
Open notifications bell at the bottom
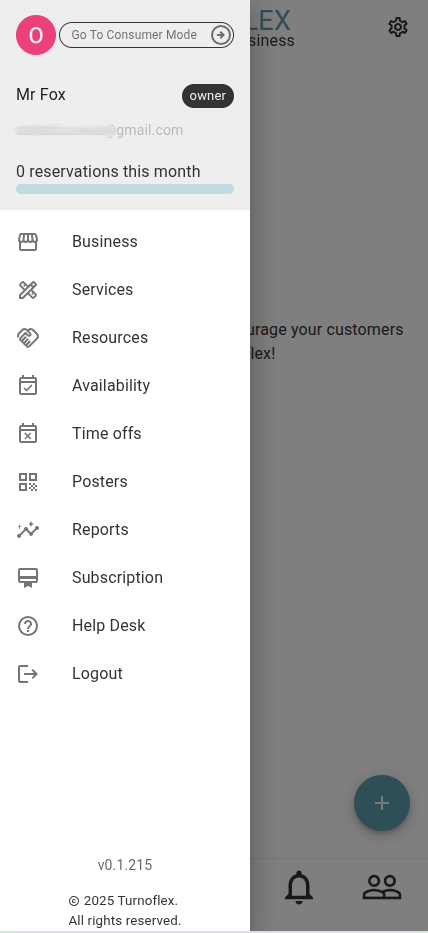coord(299,887)
